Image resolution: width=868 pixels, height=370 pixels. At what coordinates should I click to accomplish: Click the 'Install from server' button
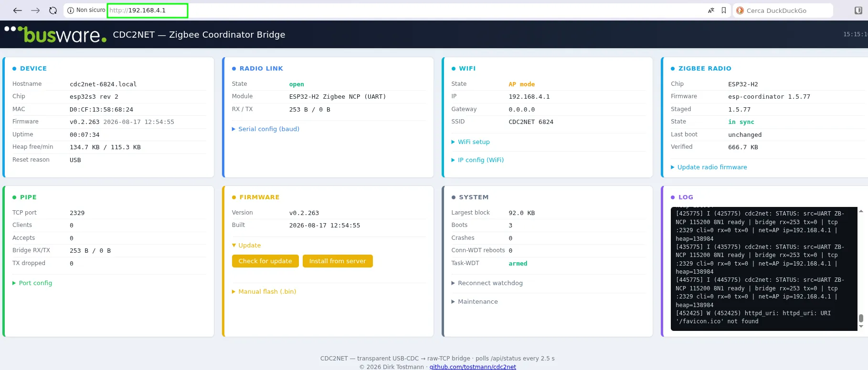(x=338, y=261)
